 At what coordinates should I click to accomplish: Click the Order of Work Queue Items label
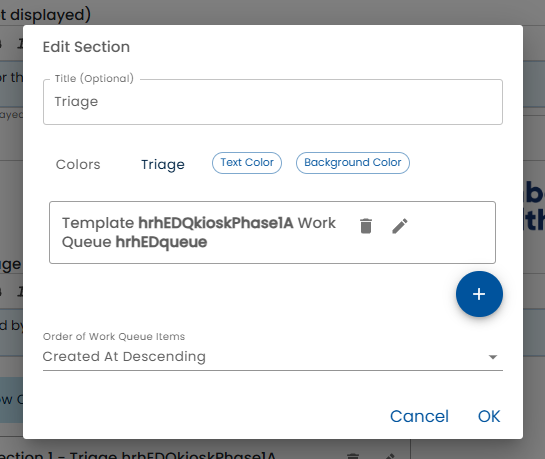click(x=114, y=336)
